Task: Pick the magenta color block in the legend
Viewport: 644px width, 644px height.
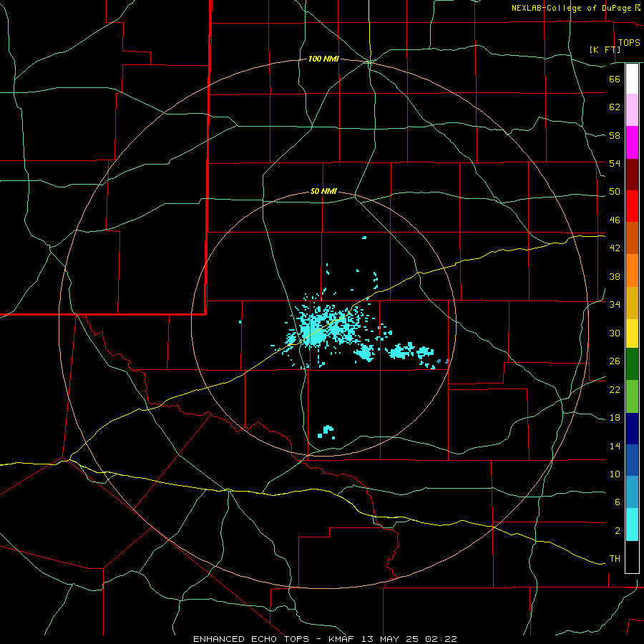Action: pos(632,142)
